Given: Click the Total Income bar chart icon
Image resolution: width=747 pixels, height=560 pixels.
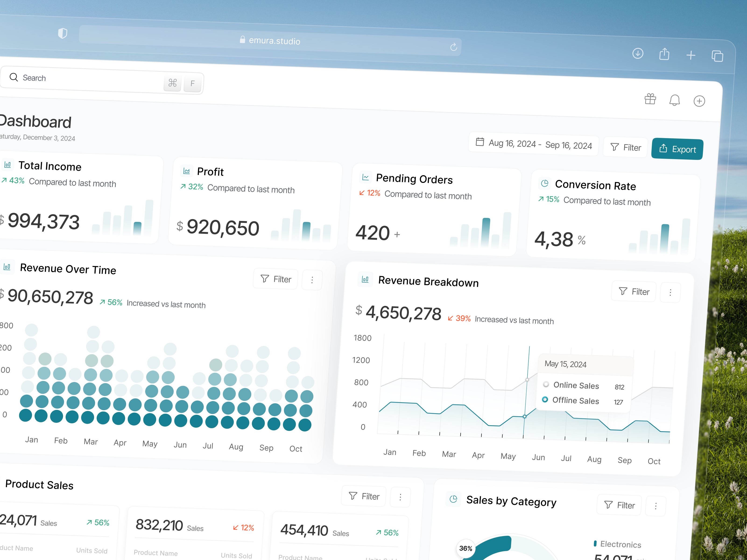Looking at the screenshot, I should tap(7, 165).
